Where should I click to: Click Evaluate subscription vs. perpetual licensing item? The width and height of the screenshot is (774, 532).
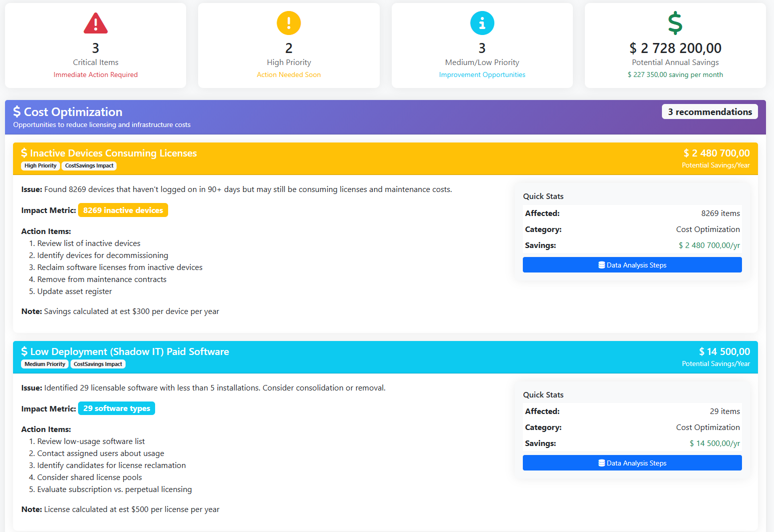coord(115,489)
